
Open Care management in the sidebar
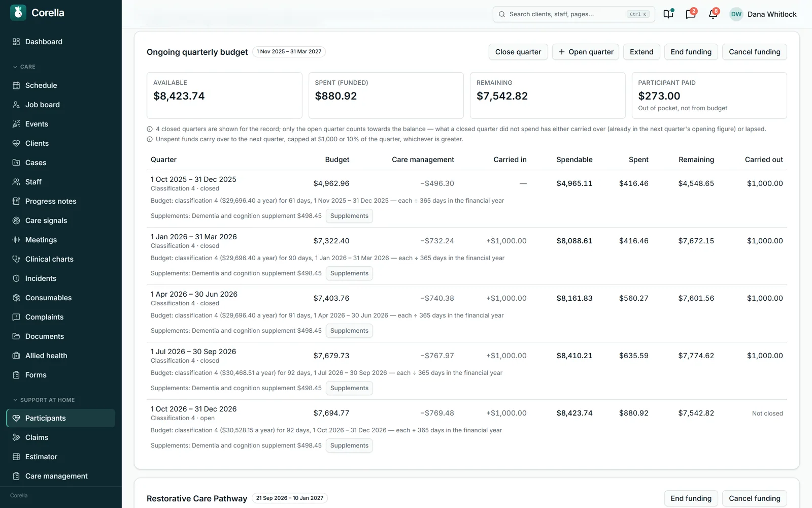[x=60, y=476]
